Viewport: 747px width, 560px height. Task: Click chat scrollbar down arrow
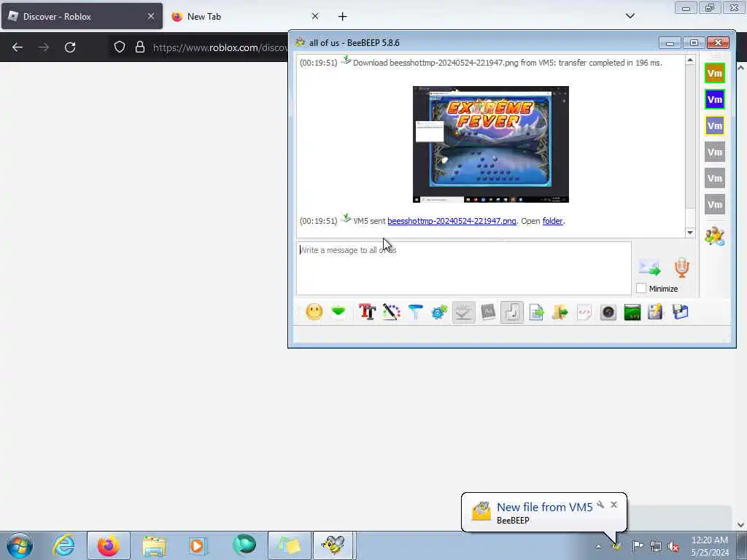690,233
